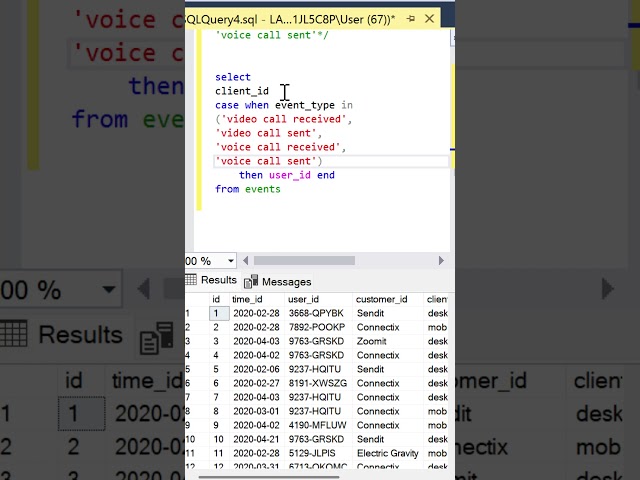The image size is (640, 480).
Task: Open the editor zoom percentage dropdown
Action: [231, 261]
